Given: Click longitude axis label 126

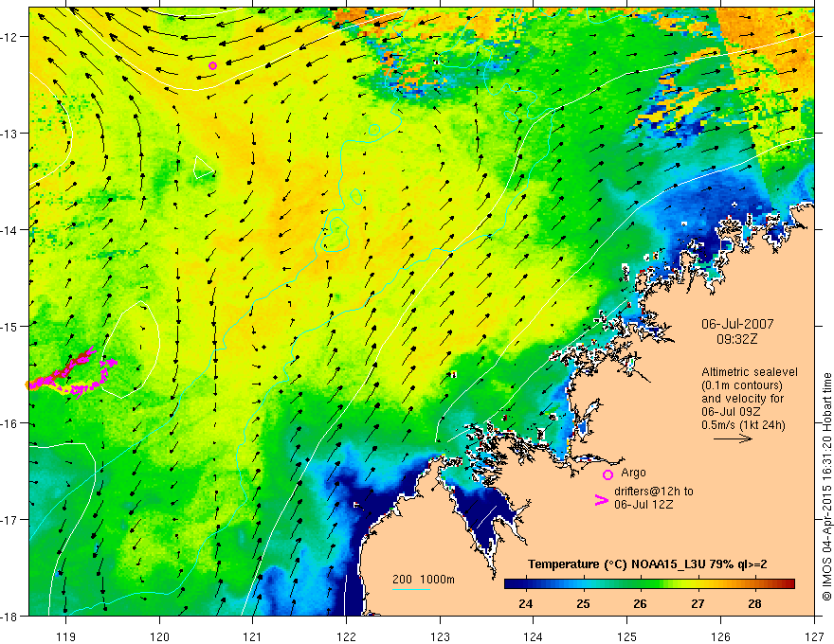Looking at the screenshot, I should (720, 636).
